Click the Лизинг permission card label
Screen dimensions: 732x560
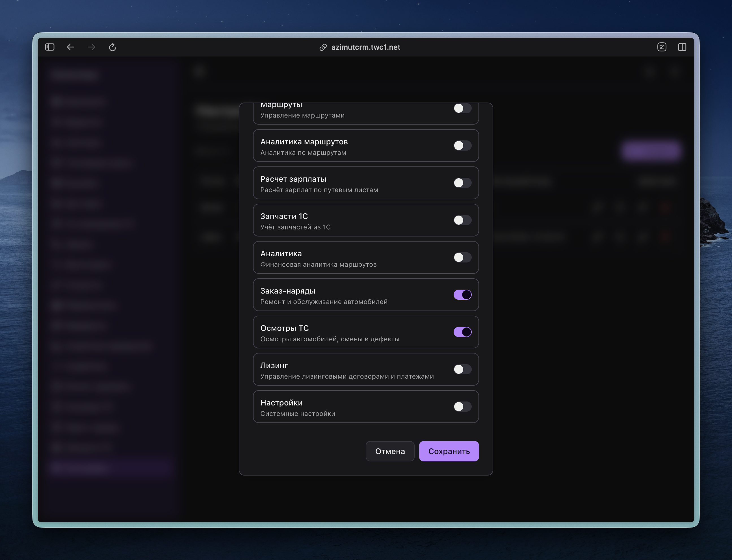pyautogui.click(x=274, y=366)
